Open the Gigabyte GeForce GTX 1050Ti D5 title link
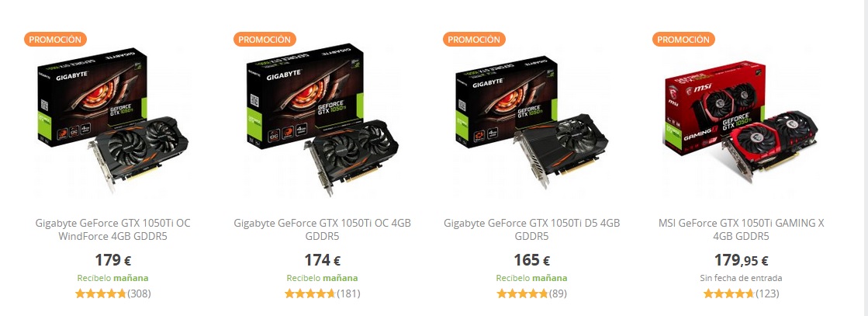The height and width of the screenshot is (316, 868). 531,230
